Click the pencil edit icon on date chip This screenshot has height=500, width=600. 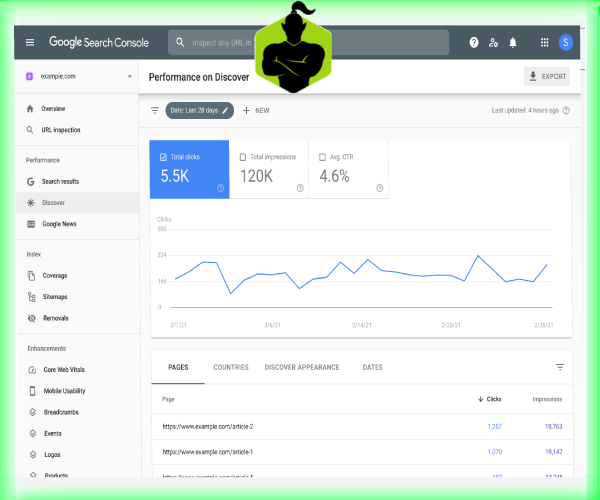(225, 110)
